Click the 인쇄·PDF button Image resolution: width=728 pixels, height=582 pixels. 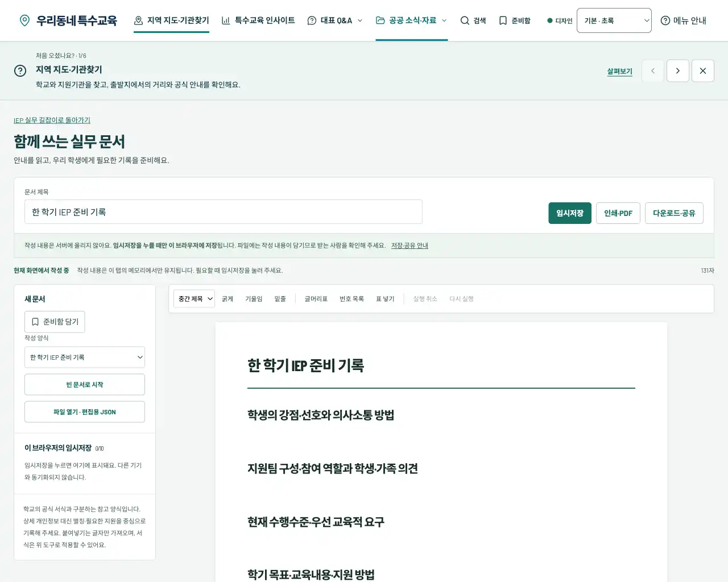(618, 213)
